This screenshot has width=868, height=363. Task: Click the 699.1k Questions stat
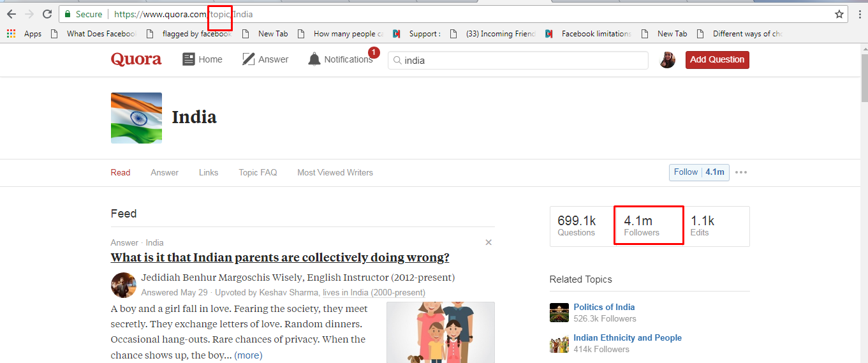click(x=577, y=226)
